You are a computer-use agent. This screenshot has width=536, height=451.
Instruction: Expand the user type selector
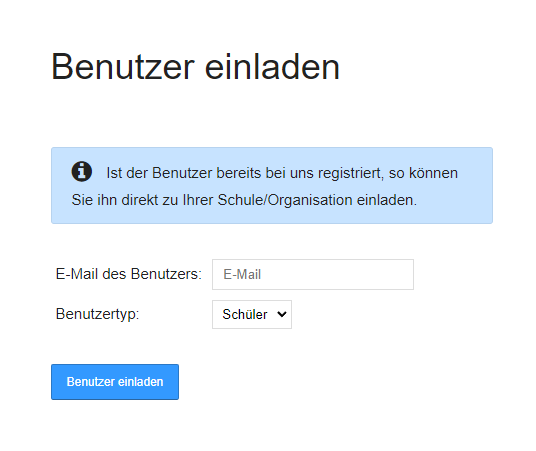coord(252,314)
